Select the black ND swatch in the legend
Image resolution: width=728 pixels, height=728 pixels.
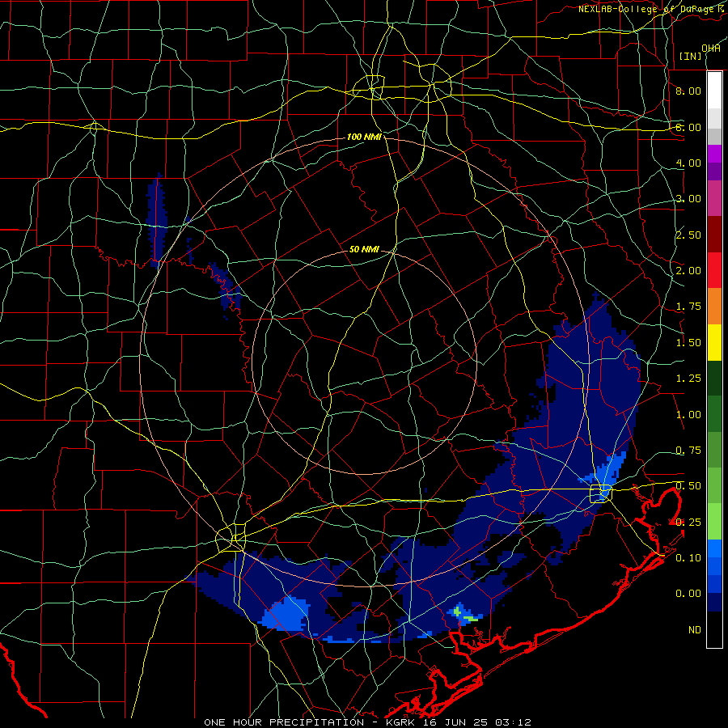714,629
